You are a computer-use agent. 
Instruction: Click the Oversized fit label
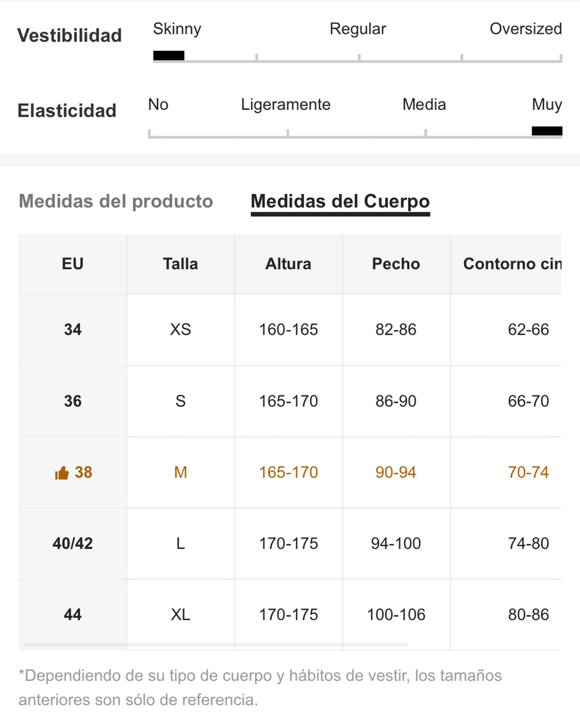coord(526,29)
